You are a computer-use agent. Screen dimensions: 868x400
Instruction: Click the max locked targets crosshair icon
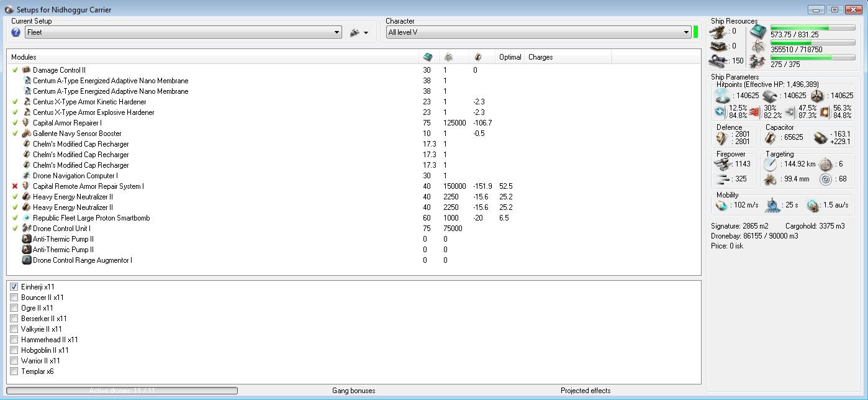point(825,164)
